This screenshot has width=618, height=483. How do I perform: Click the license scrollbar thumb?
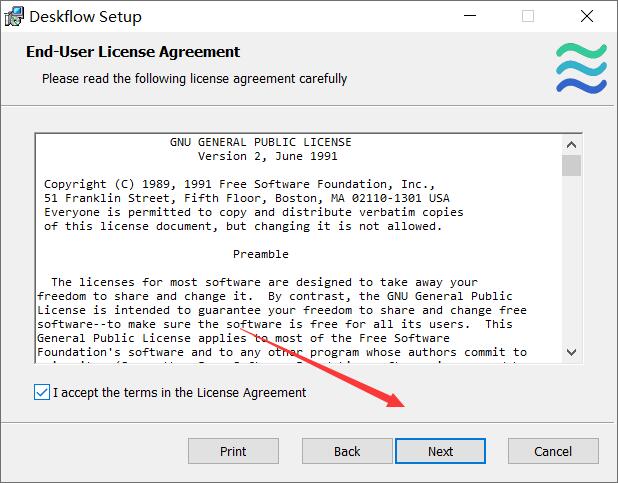[571, 166]
